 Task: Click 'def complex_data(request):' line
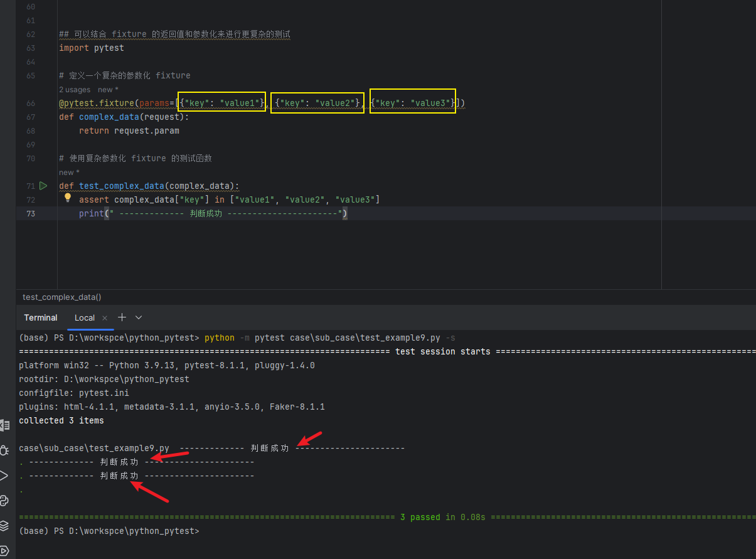(x=124, y=117)
